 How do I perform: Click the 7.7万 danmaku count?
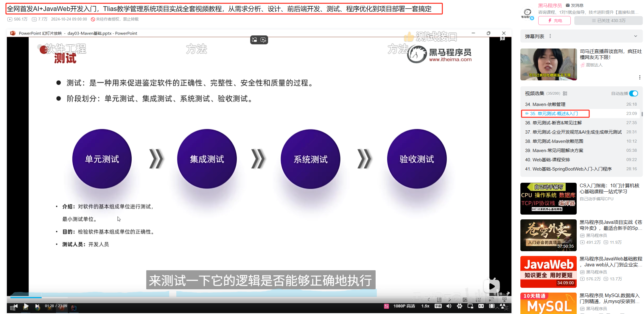(x=40, y=19)
